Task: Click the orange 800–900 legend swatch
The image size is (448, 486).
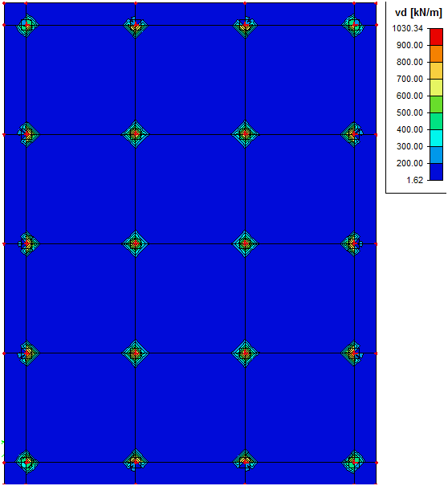Action: pyautogui.click(x=436, y=54)
